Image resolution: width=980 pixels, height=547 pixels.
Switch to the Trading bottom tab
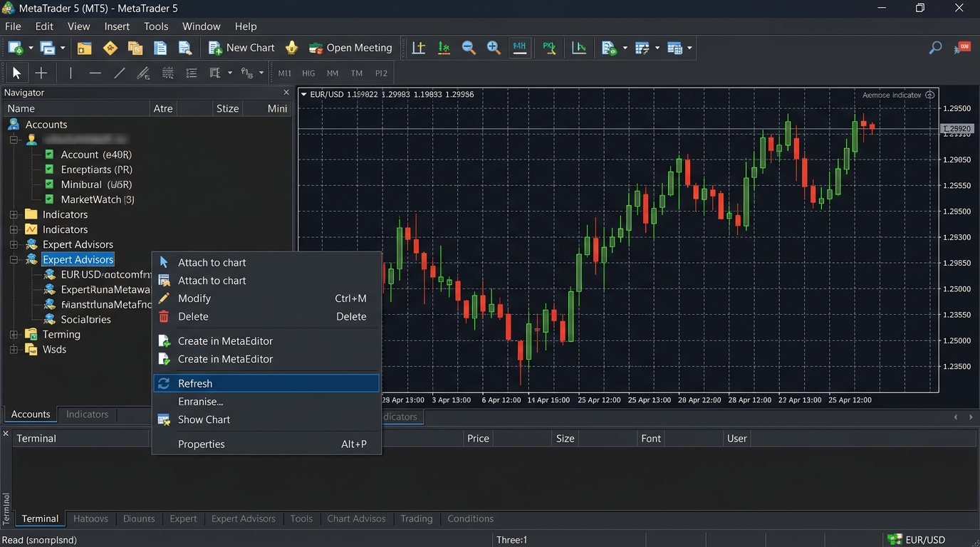[x=417, y=519]
